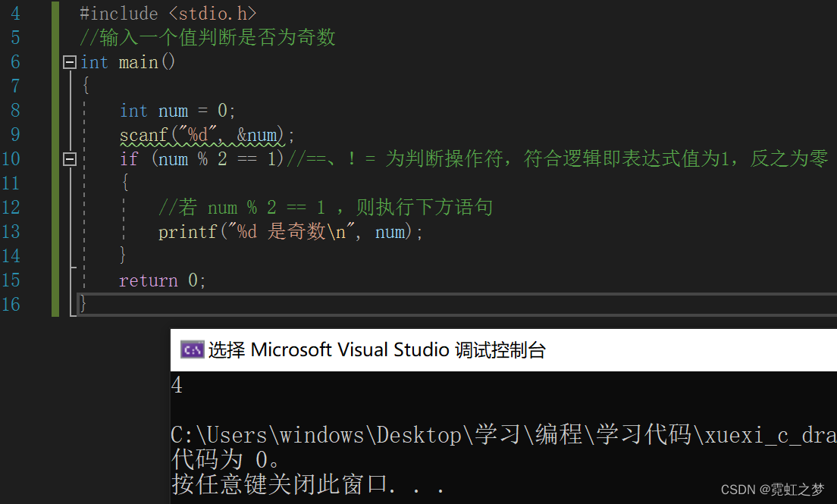
Task: Click the 'if (num % 2 == 1)' condition
Action: coord(202,159)
